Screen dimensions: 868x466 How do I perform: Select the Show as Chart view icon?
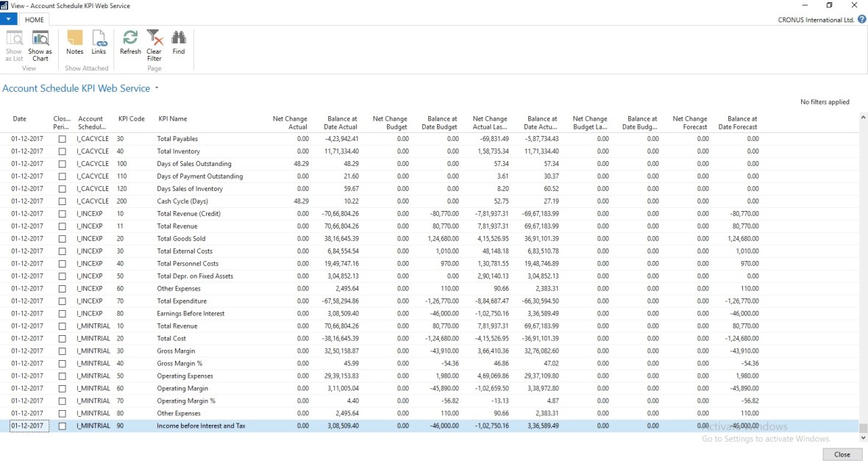click(40, 44)
